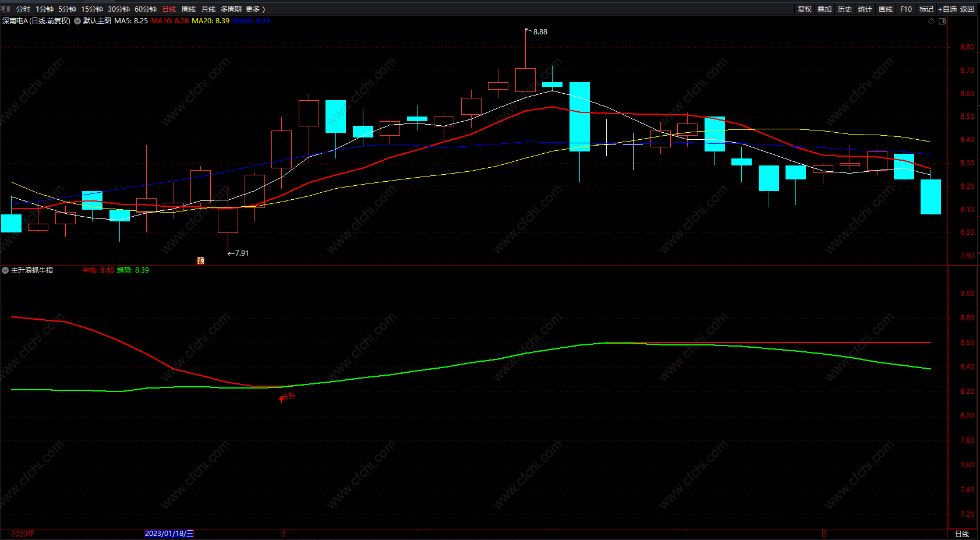Click the 日线 label at bottom-right
The image size is (980, 540).
[962, 534]
